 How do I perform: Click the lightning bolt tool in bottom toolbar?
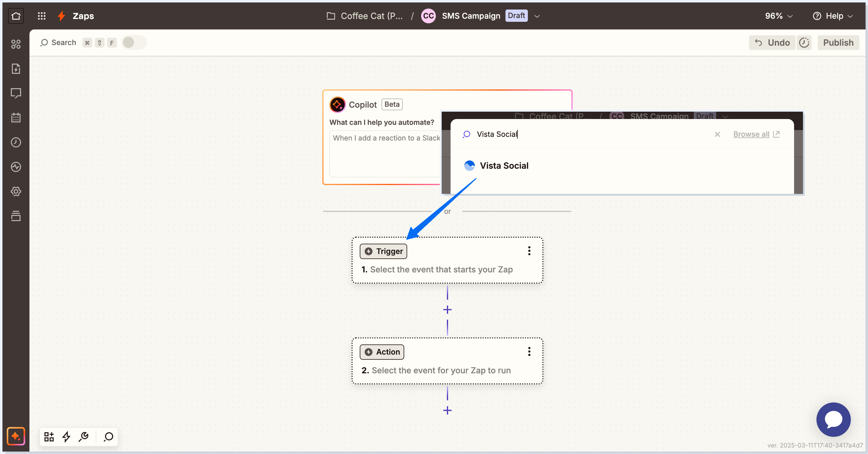pyautogui.click(x=66, y=437)
